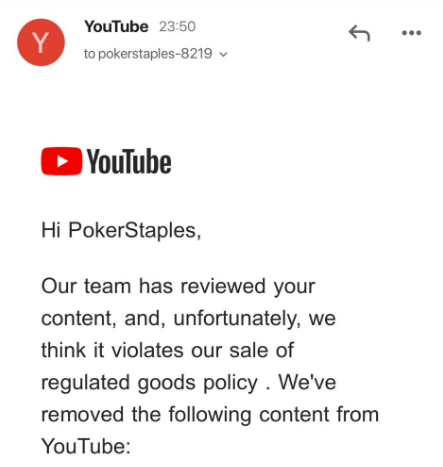Click the word 'content,' starting second line
Screen dimensions: 443x467
pyautogui.click(x=79, y=319)
